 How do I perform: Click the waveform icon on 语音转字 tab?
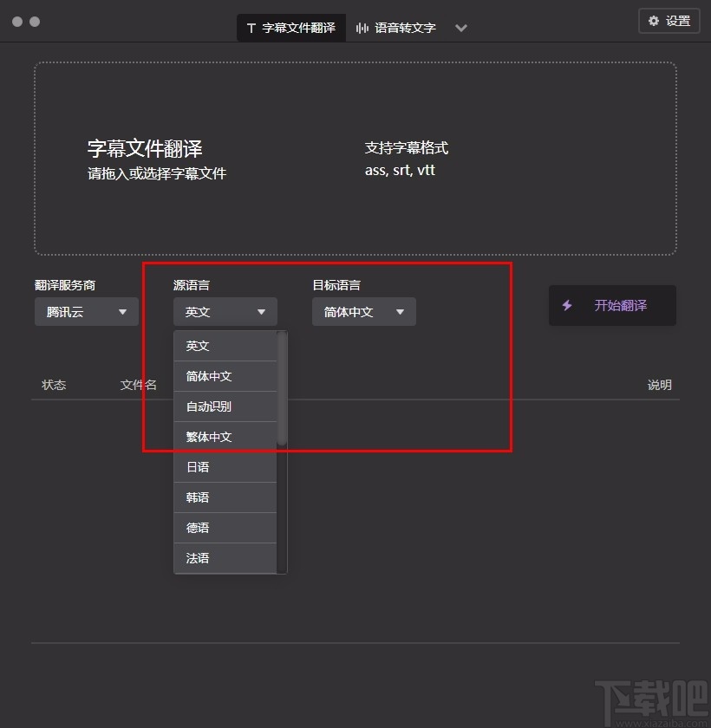tap(363, 27)
